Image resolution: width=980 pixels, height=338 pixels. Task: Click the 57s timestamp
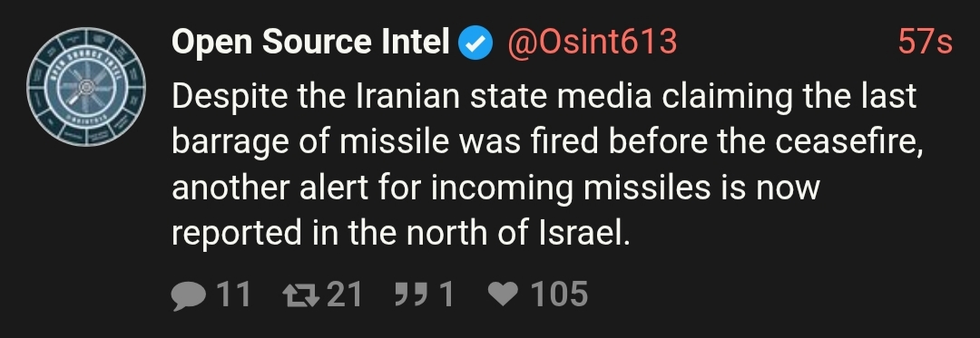[x=925, y=43]
